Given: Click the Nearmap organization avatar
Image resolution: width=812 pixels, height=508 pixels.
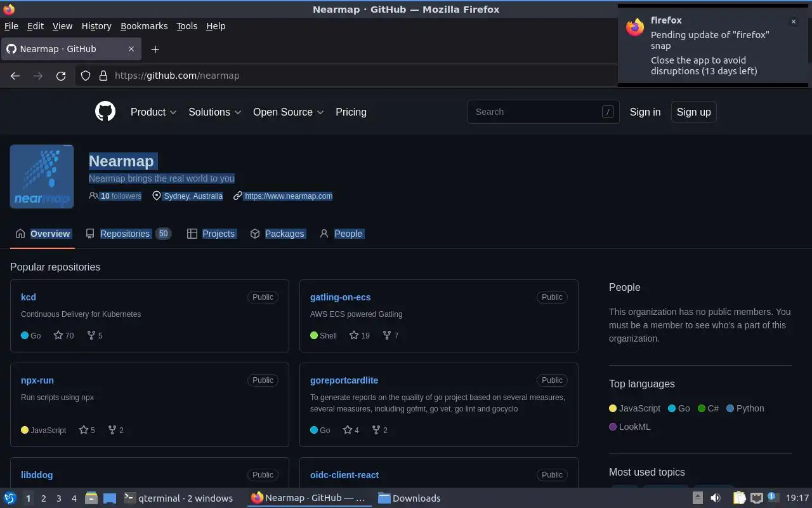Looking at the screenshot, I should point(42,177).
